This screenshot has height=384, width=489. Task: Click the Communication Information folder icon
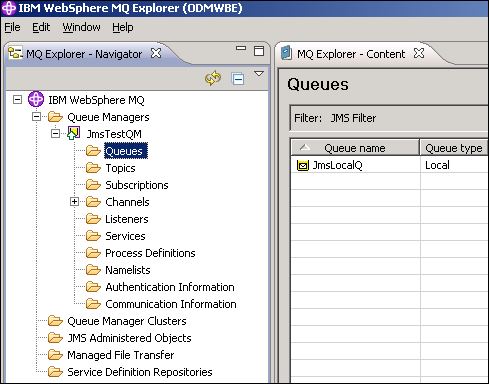[93, 304]
